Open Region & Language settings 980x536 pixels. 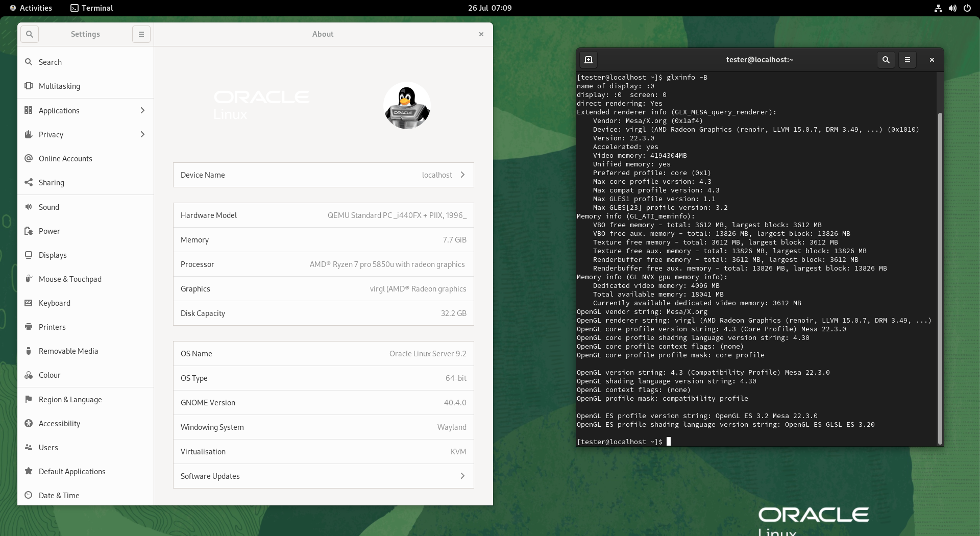point(85,400)
